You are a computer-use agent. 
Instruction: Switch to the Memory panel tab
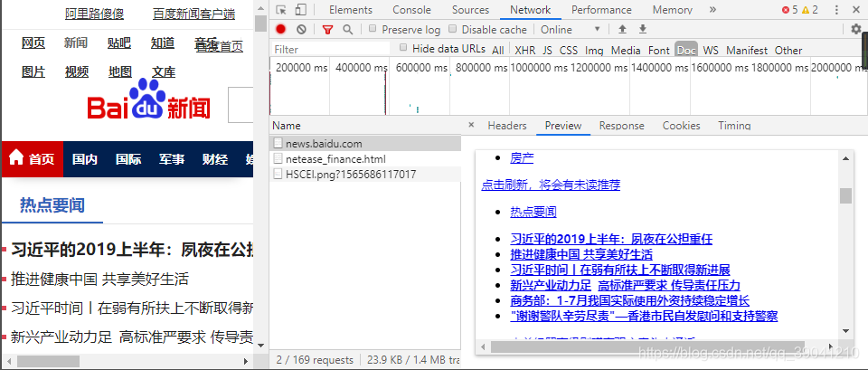tap(672, 10)
